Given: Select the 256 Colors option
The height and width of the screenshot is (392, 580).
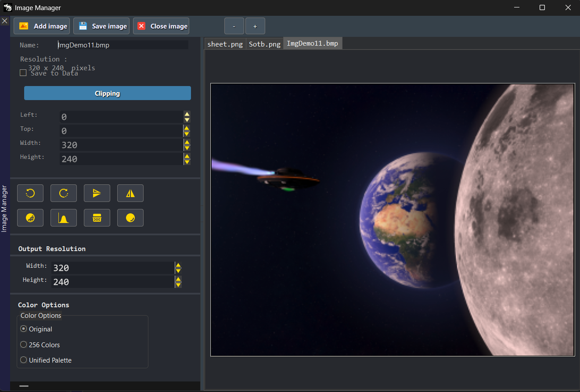Looking at the screenshot, I should pos(23,345).
